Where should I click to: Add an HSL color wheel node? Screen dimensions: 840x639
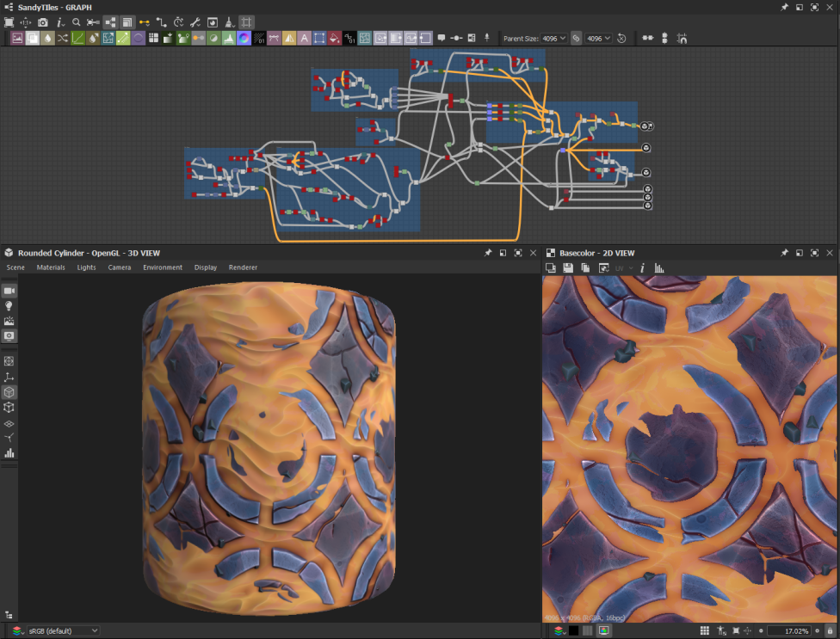(244, 38)
